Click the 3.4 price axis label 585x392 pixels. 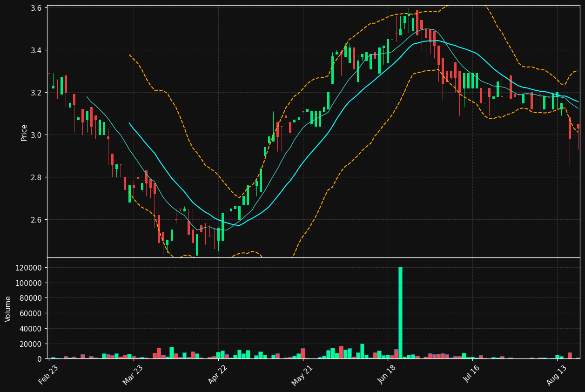[37, 50]
